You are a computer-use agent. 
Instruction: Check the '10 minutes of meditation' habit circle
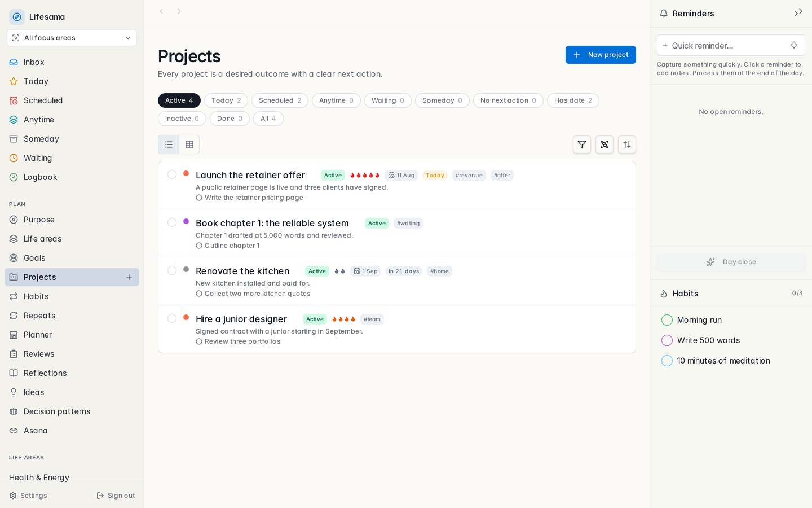tap(667, 361)
